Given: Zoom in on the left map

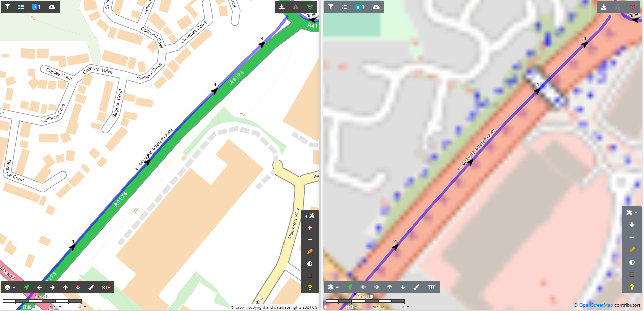Looking at the screenshot, I should 310,228.
